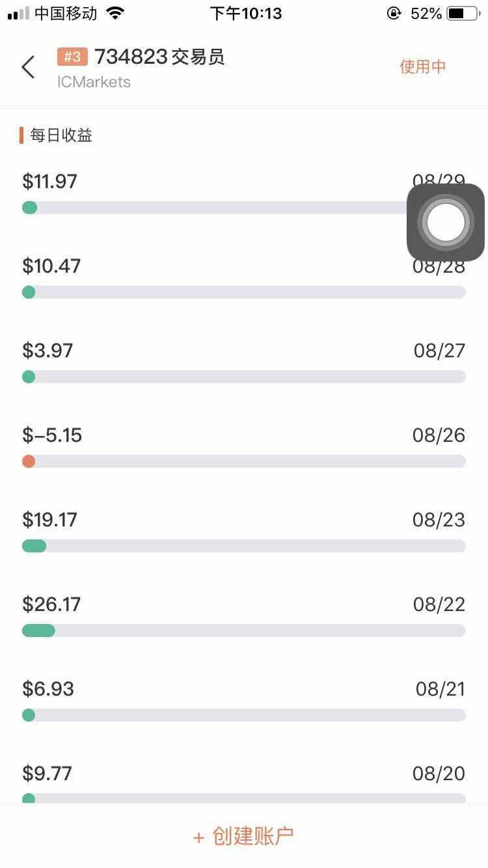Image resolution: width=488 pixels, height=868 pixels.
Task: Click the $19.17 progress bar for 08/23
Action: pyautogui.click(x=244, y=546)
